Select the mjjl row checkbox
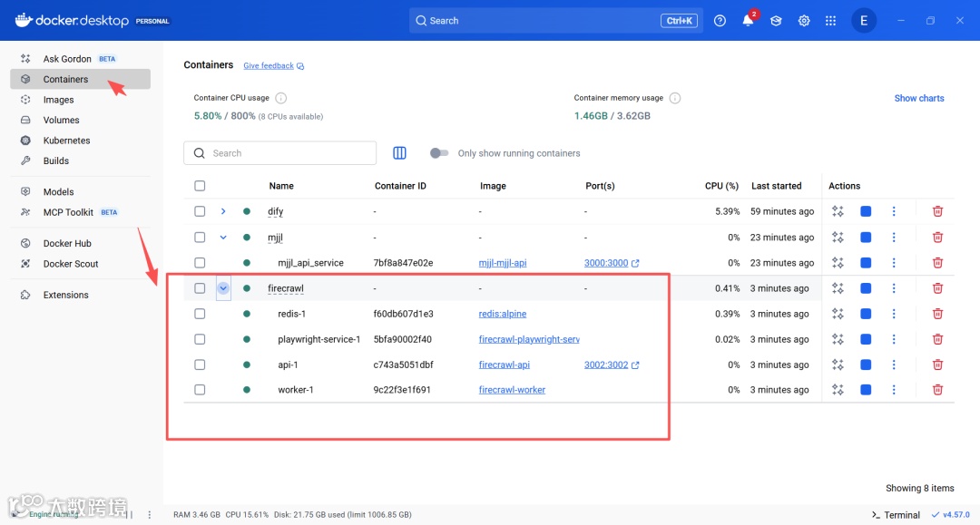980x525 pixels. pos(200,238)
